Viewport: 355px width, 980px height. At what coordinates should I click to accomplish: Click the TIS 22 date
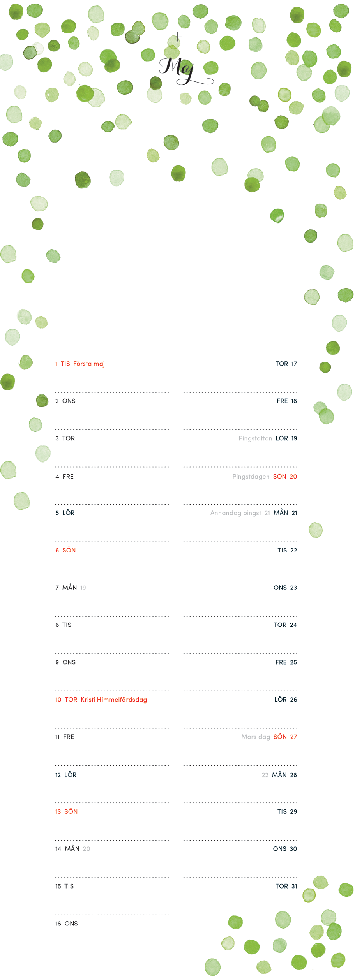[287, 550]
